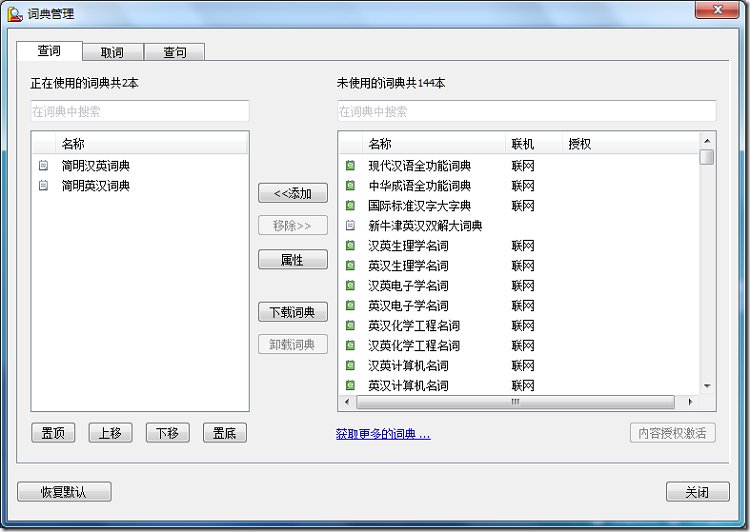Click the 置顶 button
The height and width of the screenshot is (532, 750).
tap(53, 433)
